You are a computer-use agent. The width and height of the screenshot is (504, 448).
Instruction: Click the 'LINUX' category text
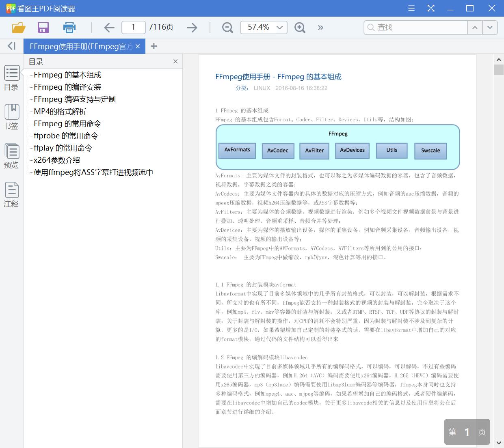262,88
